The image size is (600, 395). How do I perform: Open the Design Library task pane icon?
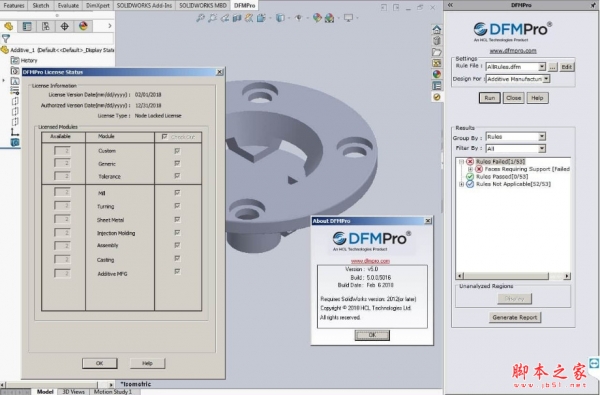click(437, 41)
